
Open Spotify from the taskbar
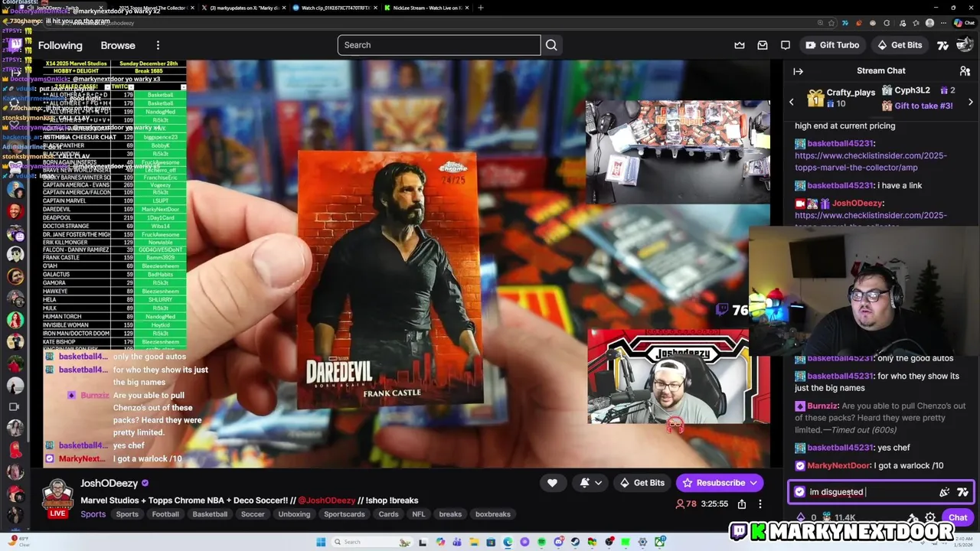point(541,542)
